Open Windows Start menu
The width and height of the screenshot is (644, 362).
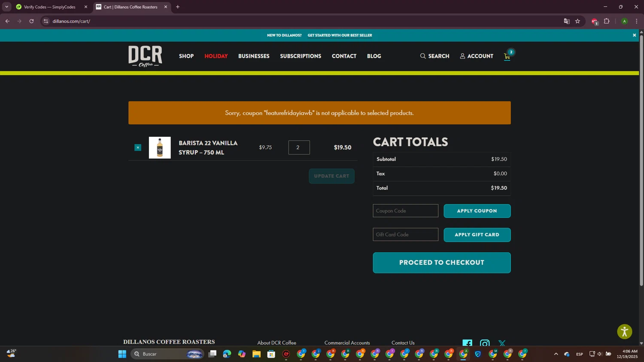pyautogui.click(x=122, y=354)
